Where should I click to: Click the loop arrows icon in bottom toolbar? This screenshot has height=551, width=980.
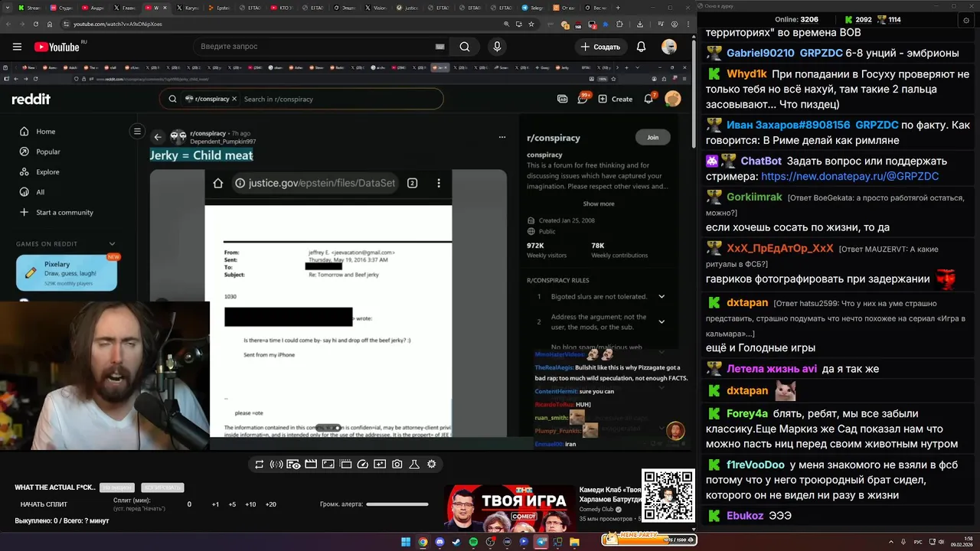[260, 464]
